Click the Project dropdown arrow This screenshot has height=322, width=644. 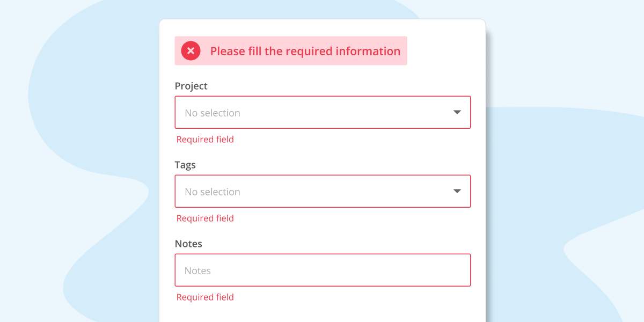click(x=457, y=112)
